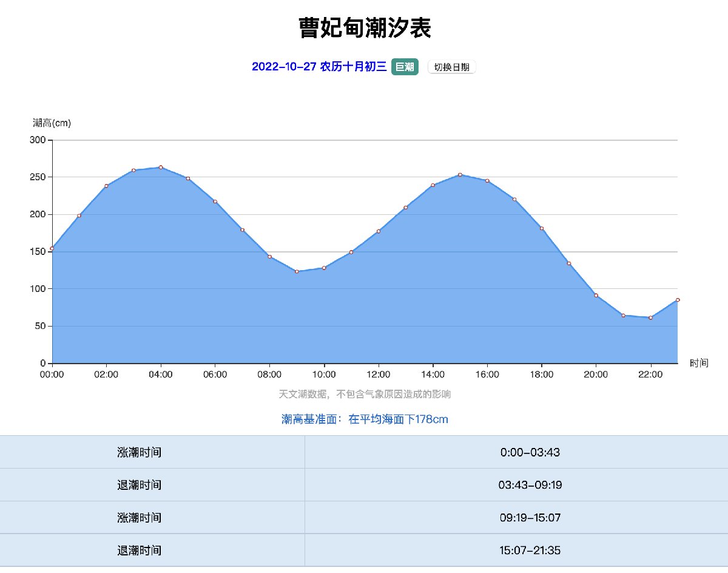Click the 潮高(cm) y-axis label
This screenshot has height=573, width=728.
(x=52, y=123)
